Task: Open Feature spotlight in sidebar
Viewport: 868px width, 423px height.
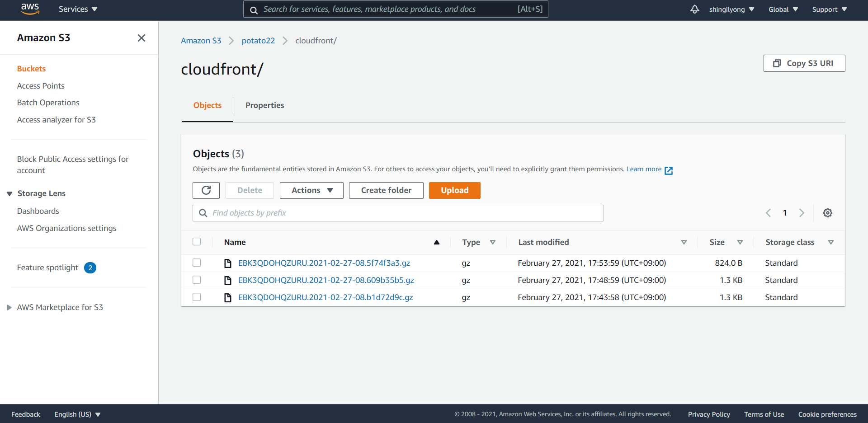Action: (x=47, y=268)
